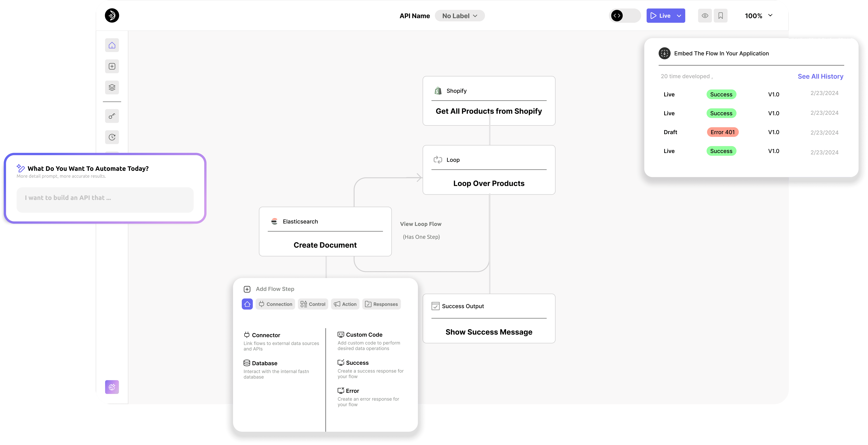Open the Home icon in the left sidebar
This screenshot has height=445, width=868.
(x=112, y=45)
